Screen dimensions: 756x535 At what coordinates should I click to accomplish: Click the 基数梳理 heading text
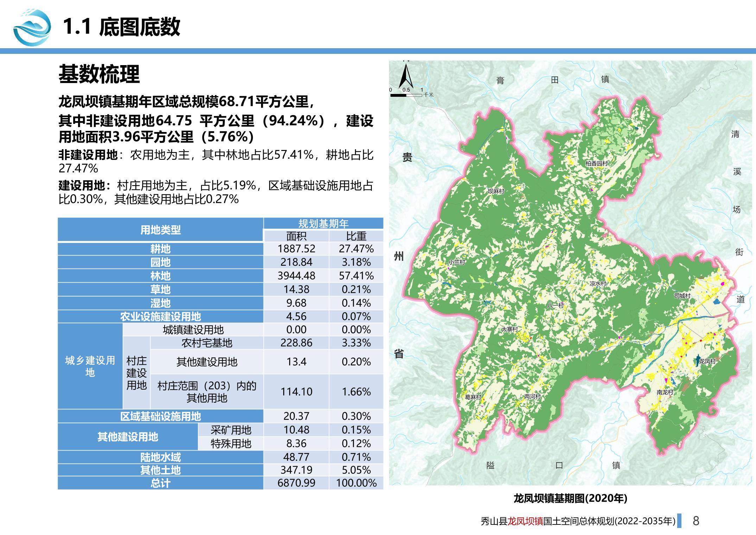99,74
